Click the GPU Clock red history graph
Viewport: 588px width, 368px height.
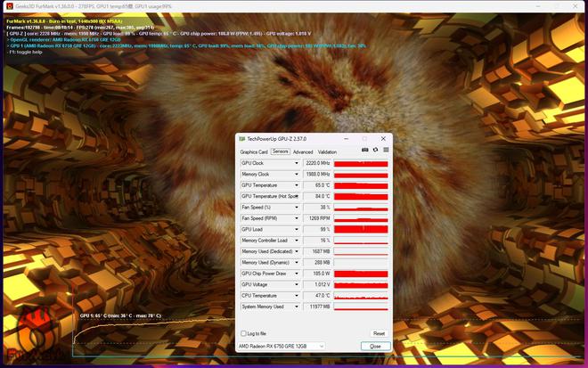pyautogui.click(x=361, y=163)
